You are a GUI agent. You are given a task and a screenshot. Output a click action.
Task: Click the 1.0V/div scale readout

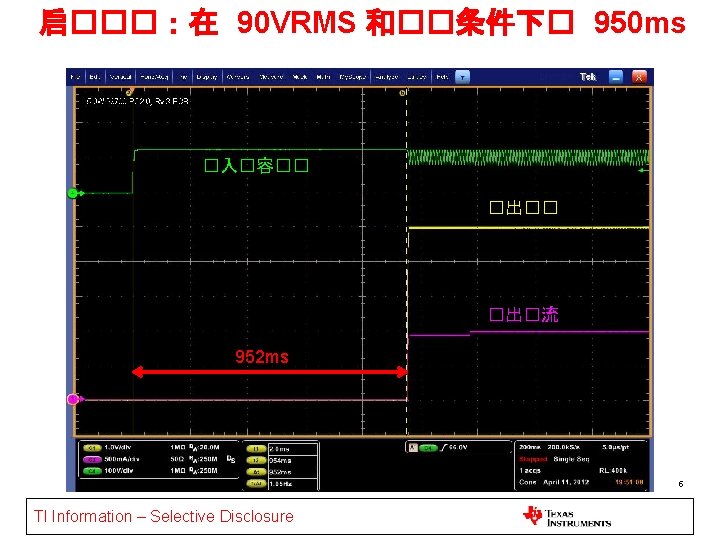(x=118, y=447)
